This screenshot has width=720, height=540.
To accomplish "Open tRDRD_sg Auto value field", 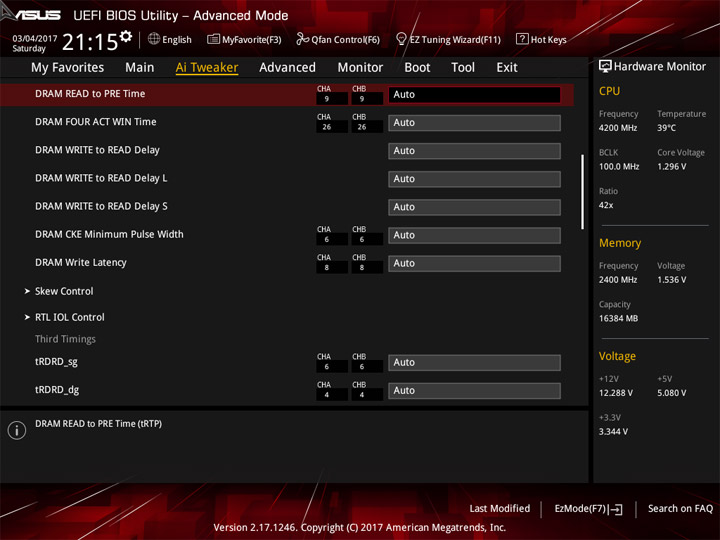I will (474, 362).
